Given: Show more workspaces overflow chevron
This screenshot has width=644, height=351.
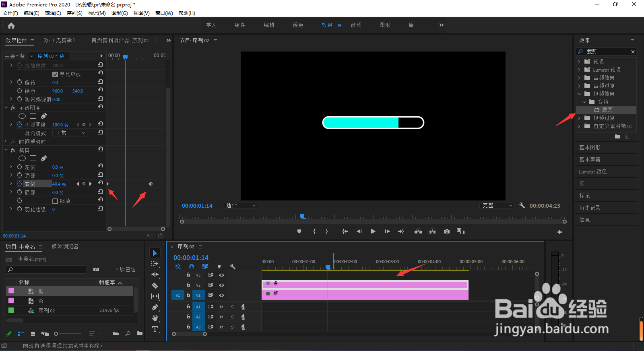Looking at the screenshot, I should (442, 25).
